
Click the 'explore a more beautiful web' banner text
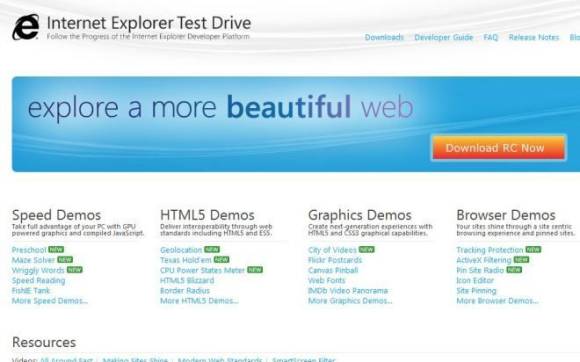pos(220,107)
